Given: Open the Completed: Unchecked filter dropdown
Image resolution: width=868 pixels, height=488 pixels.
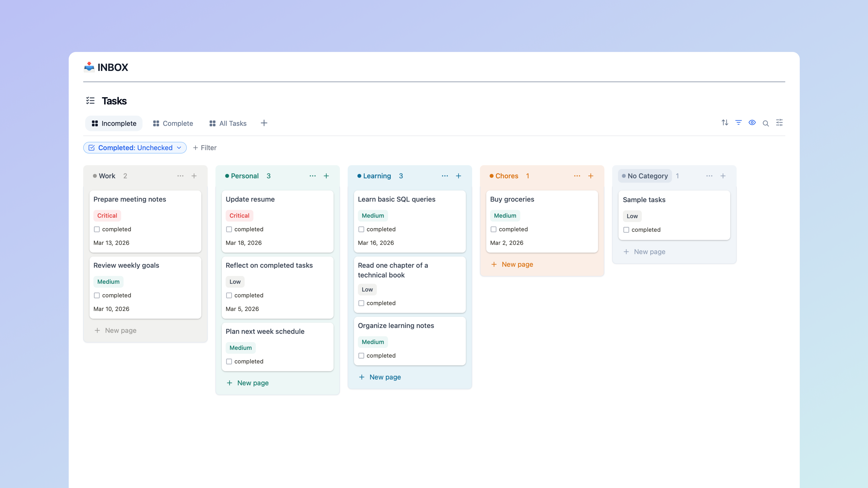Looking at the screenshot, I should [x=134, y=147].
